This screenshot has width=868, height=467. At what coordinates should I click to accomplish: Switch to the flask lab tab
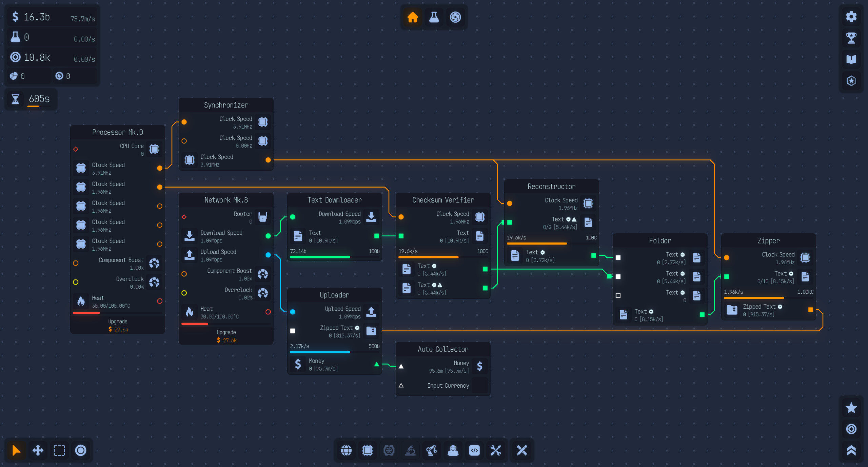pyautogui.click(x=434, y=17)
